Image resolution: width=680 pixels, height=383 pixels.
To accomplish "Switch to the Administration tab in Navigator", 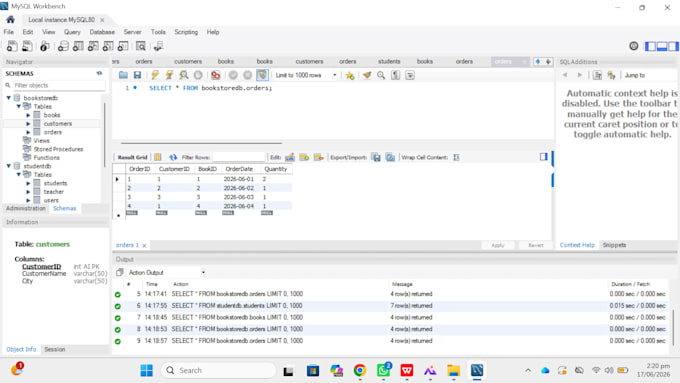I will tap(26, 209).
